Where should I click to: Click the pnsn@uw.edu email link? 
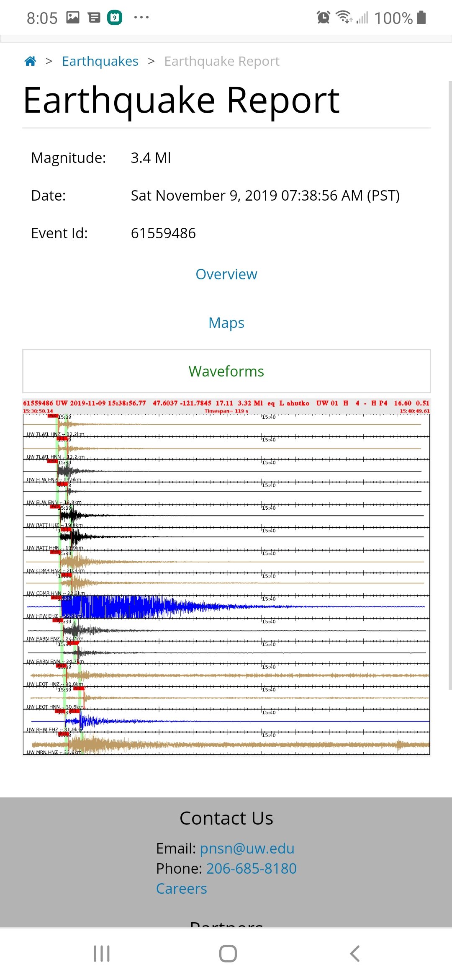247,848
